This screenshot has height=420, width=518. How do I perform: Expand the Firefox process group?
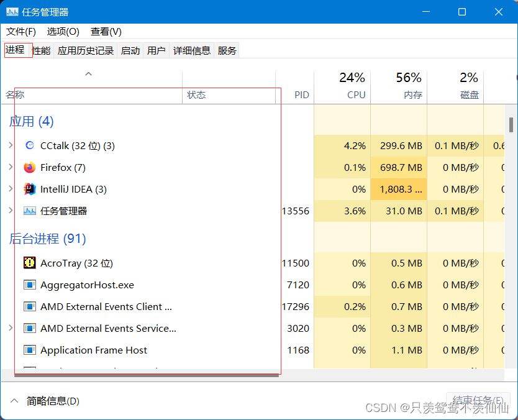tap(11, 167)
